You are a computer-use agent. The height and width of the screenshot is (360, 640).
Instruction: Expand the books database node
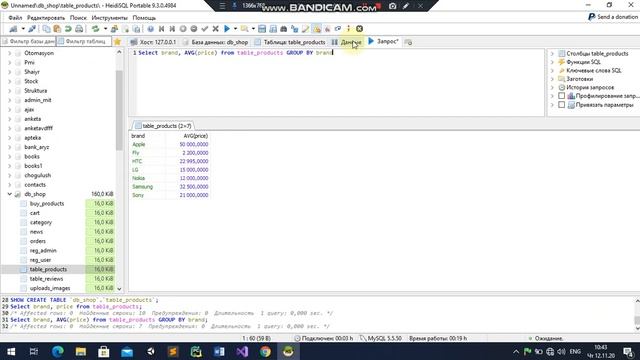pyautogui.click(x=9, y=157)
